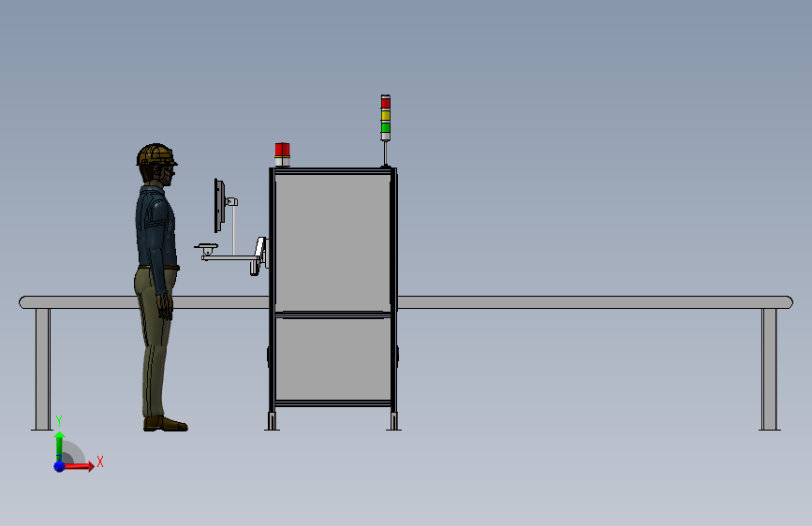This screenshot has height=526, width=812.
Task: Select the red beacon on the cabinet top
Action: (282, 154)
